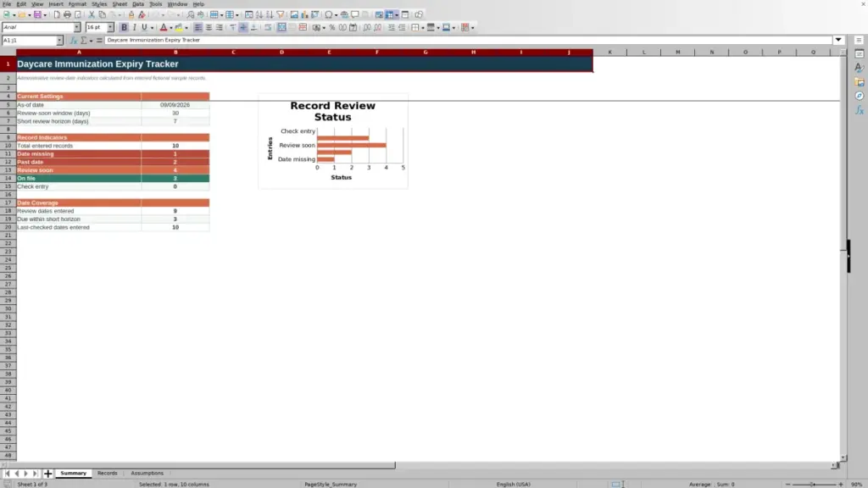Open the sidebar Navigator icon

coord(860,97)
